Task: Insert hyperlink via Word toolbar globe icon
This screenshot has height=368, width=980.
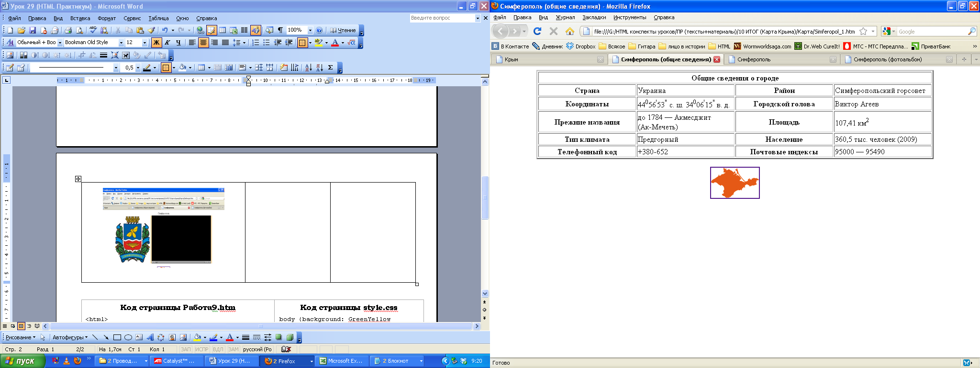Action: point(200,30)
